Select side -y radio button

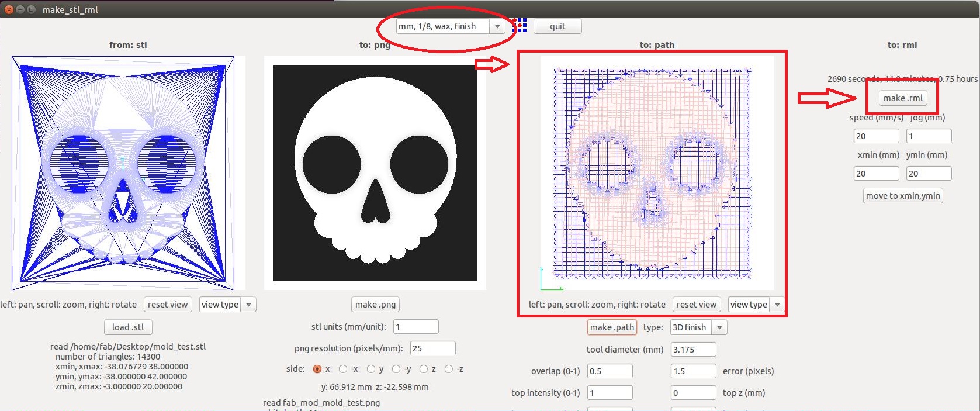tap(396, 369)
